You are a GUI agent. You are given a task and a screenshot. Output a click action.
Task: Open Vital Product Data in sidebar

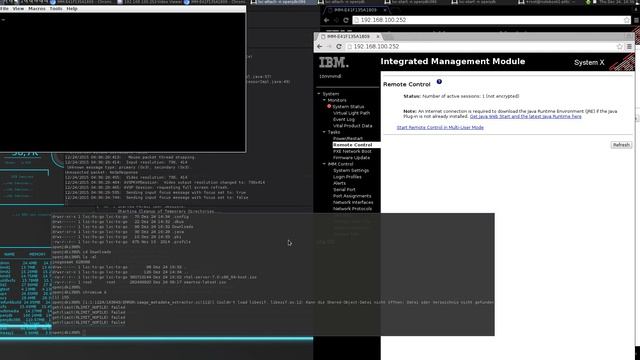pyautogui.click(x=353, y=126)
